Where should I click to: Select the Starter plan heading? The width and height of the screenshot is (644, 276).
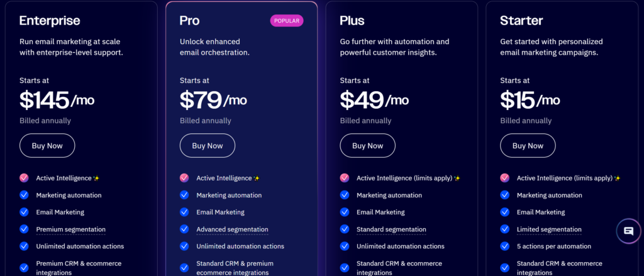coord(521,21)
